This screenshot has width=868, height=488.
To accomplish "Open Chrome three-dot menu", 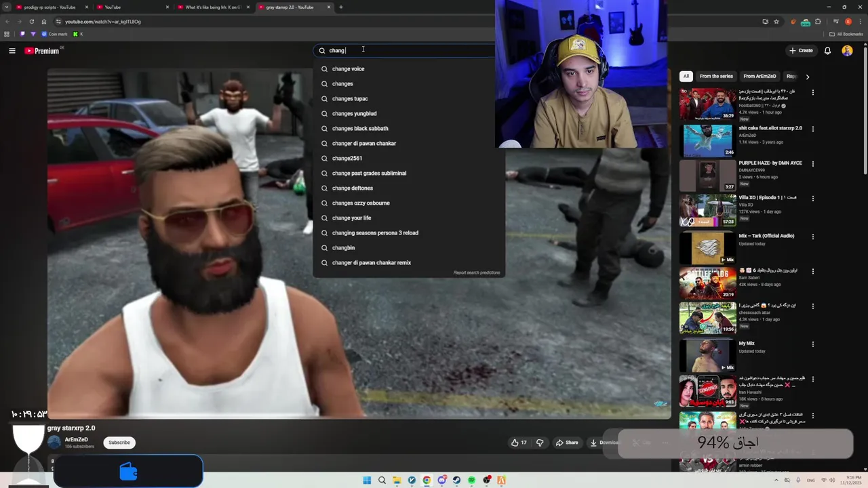I will tap(861, 22).
